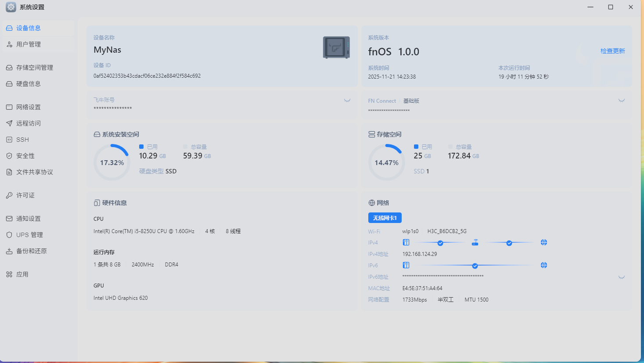The width and height of the screenshot is (644, 363).
Task: Click the 系统设置 gear icon in the title bar
Action: click(11, 7)
